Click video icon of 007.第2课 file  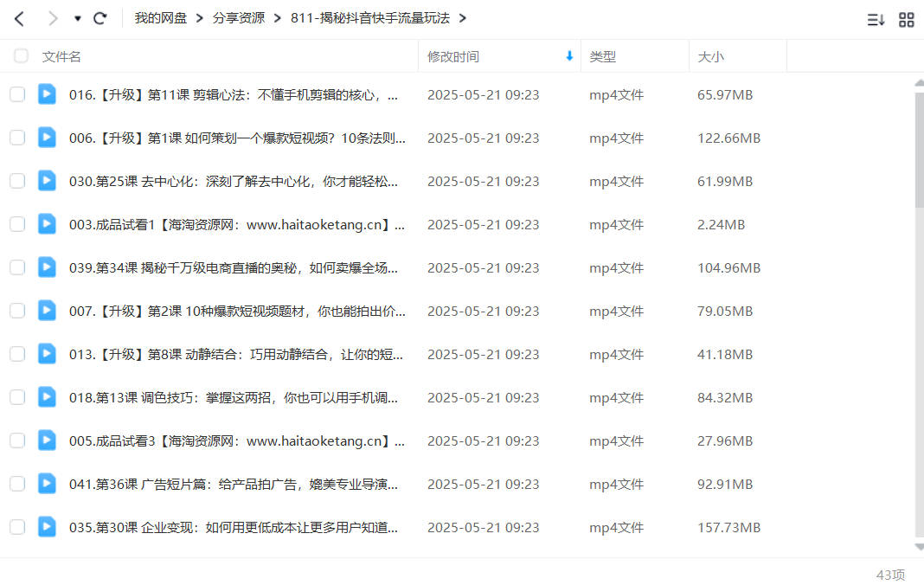pyautogui.click(x=47, y=310)
